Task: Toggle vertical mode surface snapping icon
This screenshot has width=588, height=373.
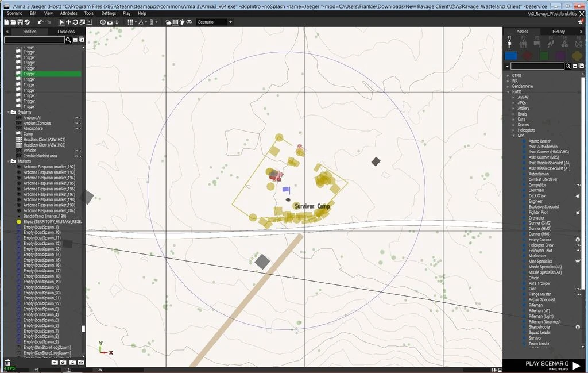Action: click(117, 22)
